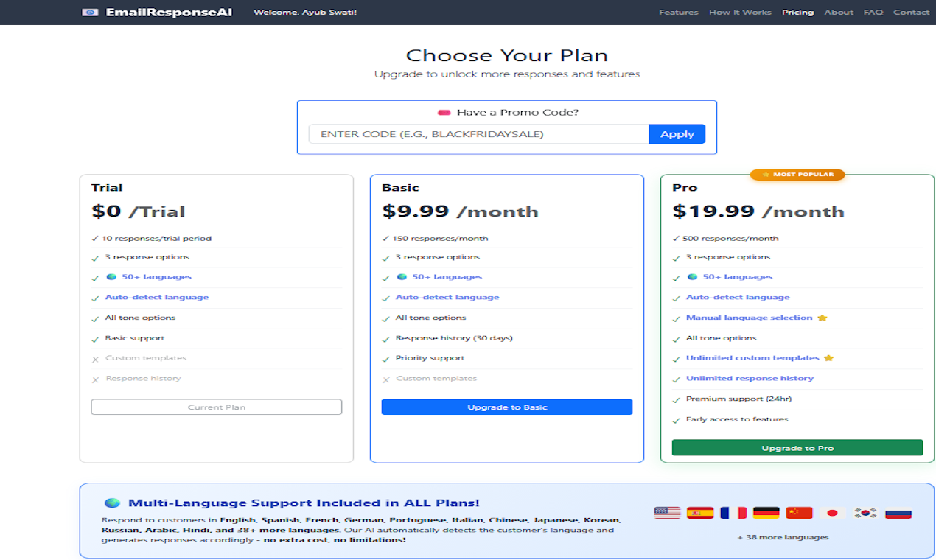This screenshot has width=936, height=560.
Task: Switch to the Contact section
Action: [911, 12]
